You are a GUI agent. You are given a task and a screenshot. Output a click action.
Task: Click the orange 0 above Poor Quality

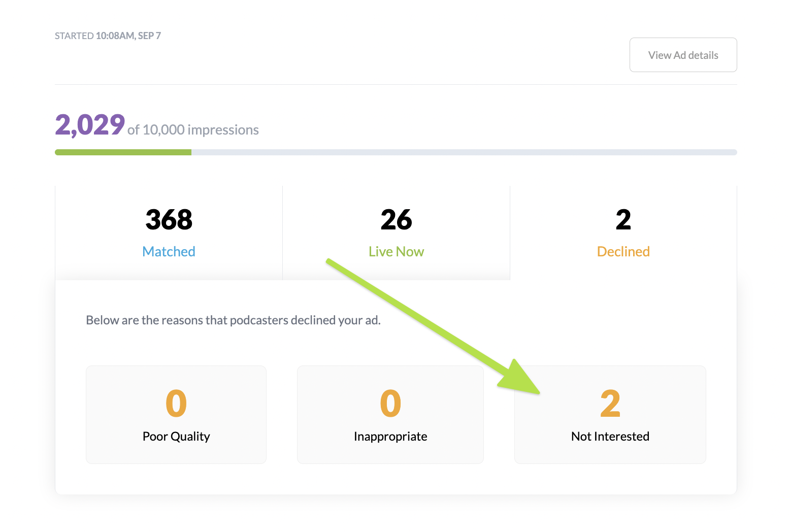pos(176,404)
